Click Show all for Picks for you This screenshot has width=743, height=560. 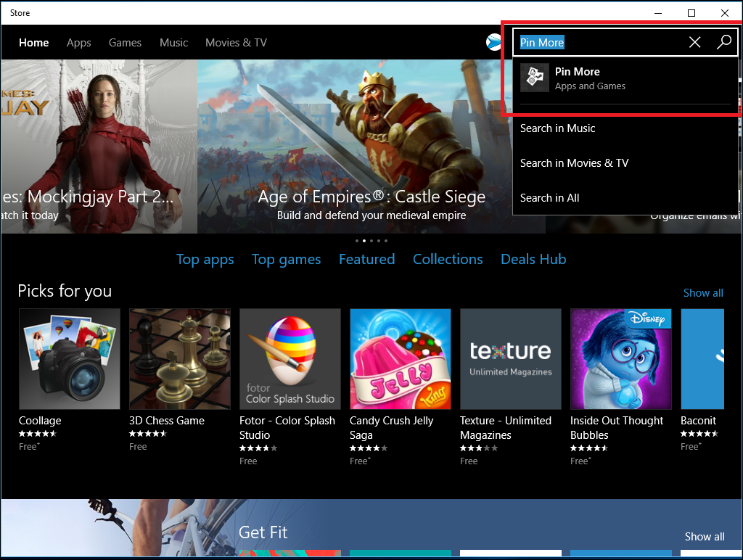click(x=703, y=293)
